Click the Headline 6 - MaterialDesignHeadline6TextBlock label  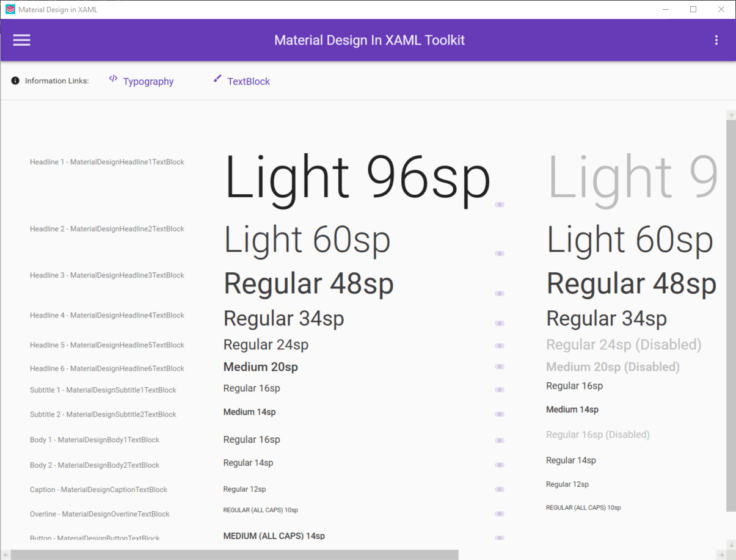(x=107, y=368)
